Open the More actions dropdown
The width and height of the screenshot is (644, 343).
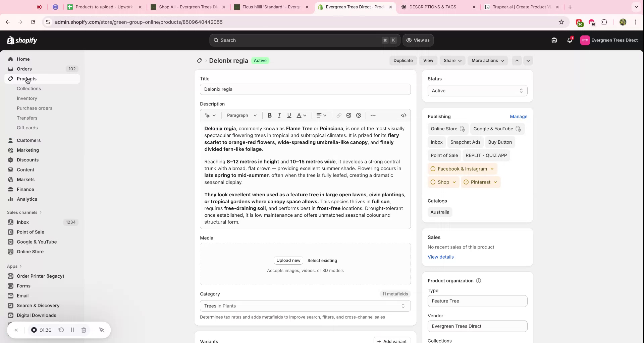[487, 61]
